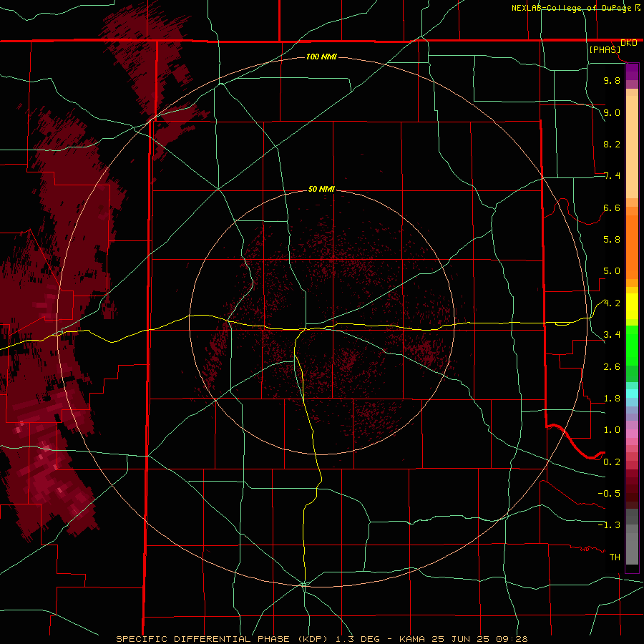Click the 5.0 color scale value

(x=612, y=271)
